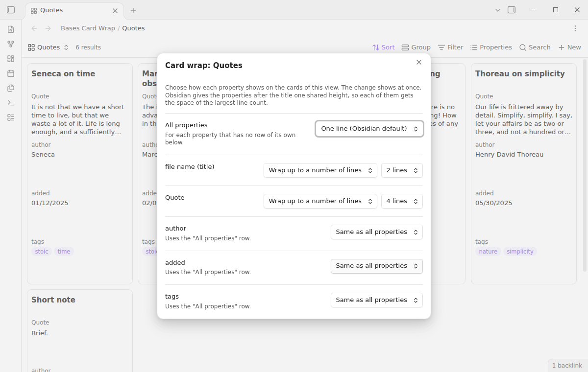This screenshot has width=588, height=372.
Task: Open command palette terminal icon
Action: point(11,103)
